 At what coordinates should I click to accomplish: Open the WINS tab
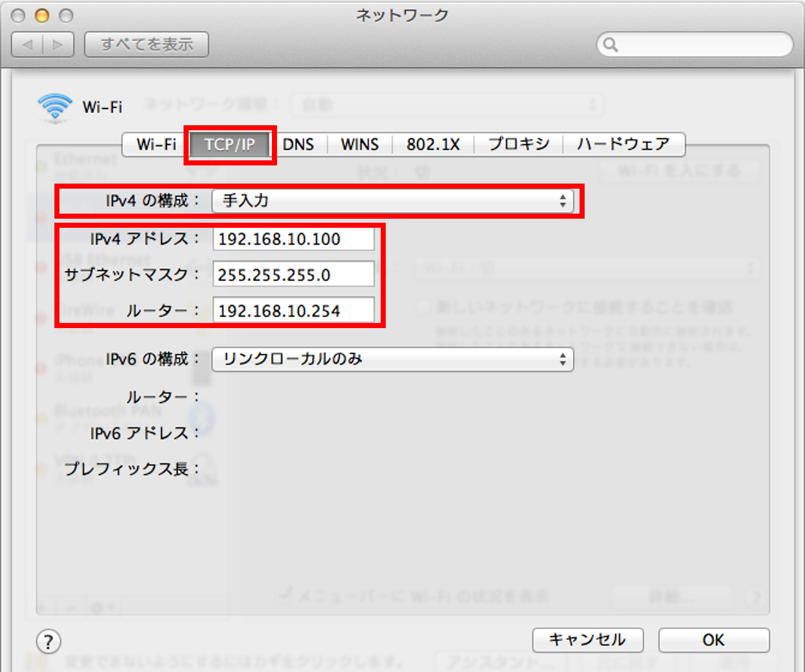coord(360,144)
